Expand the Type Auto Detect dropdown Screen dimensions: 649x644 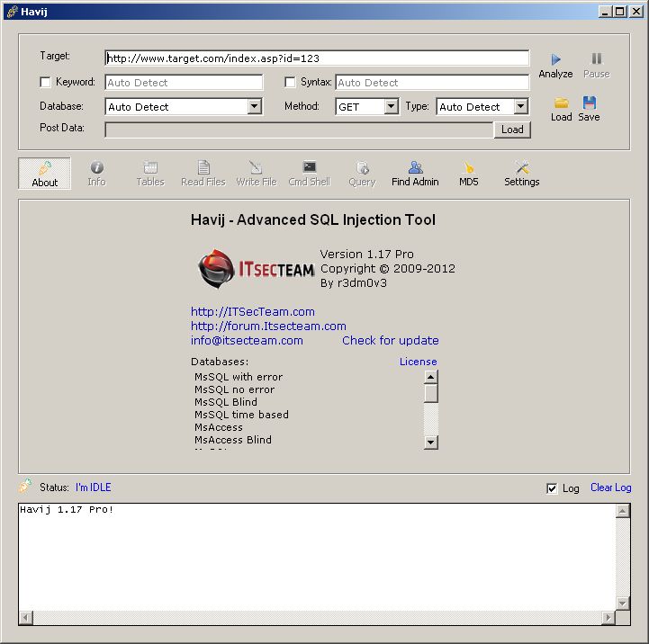coord(521,107)
